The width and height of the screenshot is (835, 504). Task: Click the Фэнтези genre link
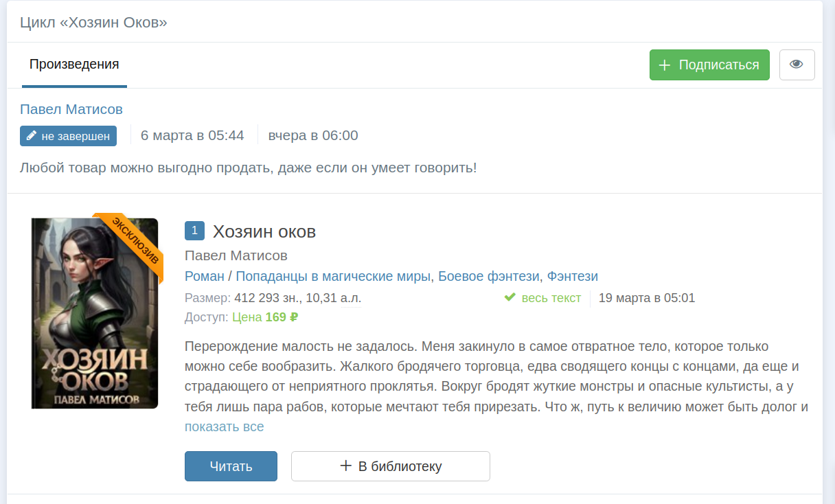[x=572, y=276]
